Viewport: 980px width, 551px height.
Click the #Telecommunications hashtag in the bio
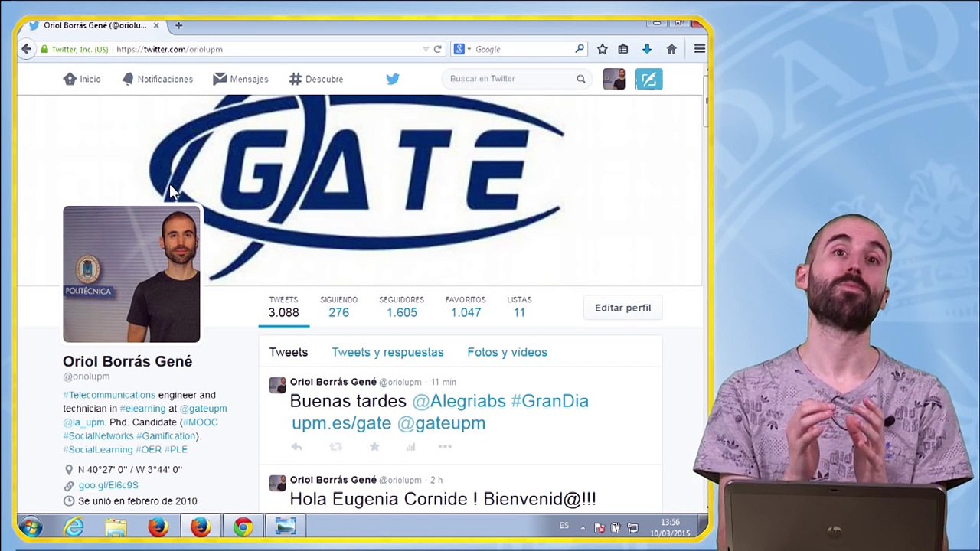pos(109,395)
